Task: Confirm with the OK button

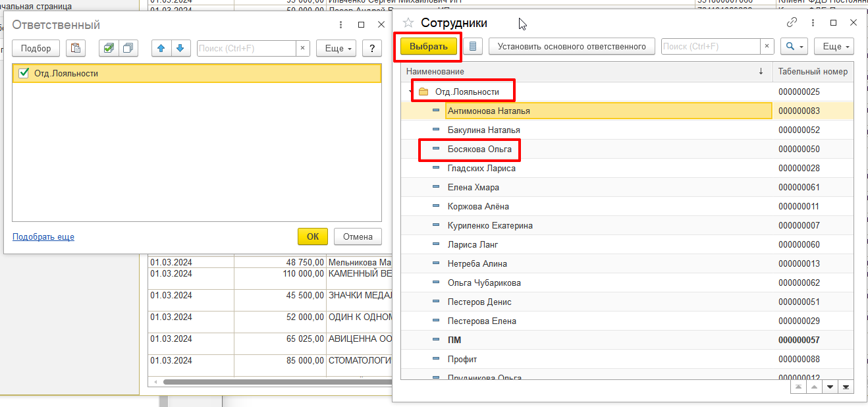Action: pos(313,237)
